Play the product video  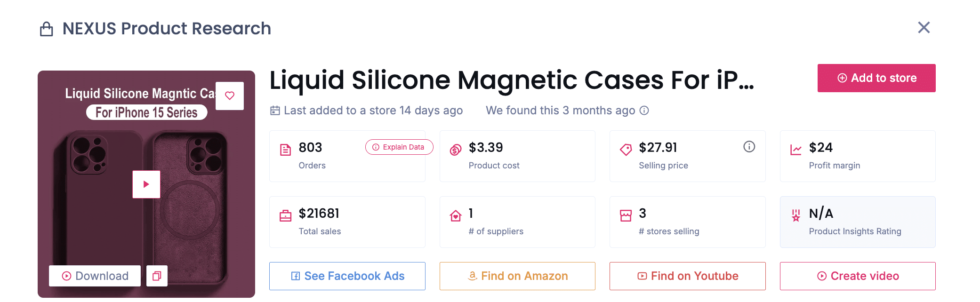click(x=146, y=184)
